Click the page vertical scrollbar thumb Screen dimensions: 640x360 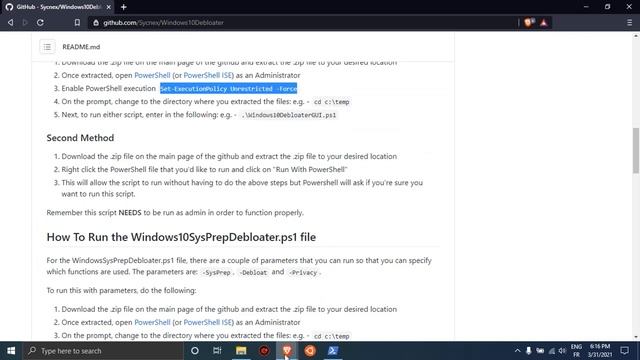pyautogui.click(x=636, y=150)
